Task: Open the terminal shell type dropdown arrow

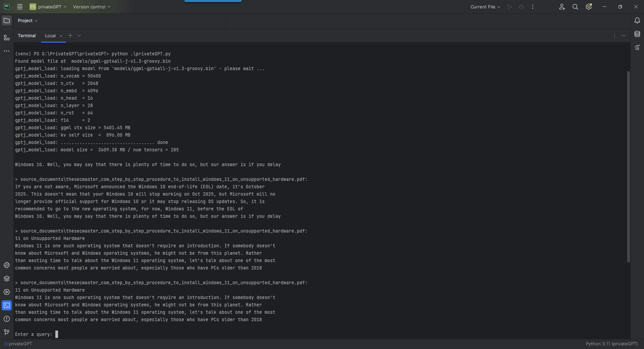Action: pos(79,36)
